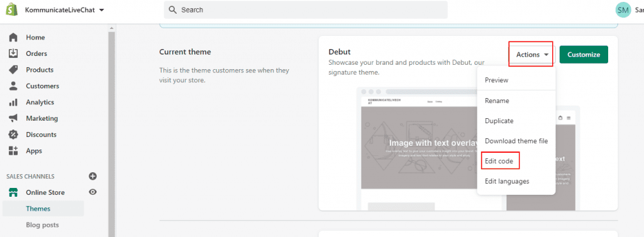Click the Products tag icon
Viewport: 644px width, 237px height.
[13, 70]
